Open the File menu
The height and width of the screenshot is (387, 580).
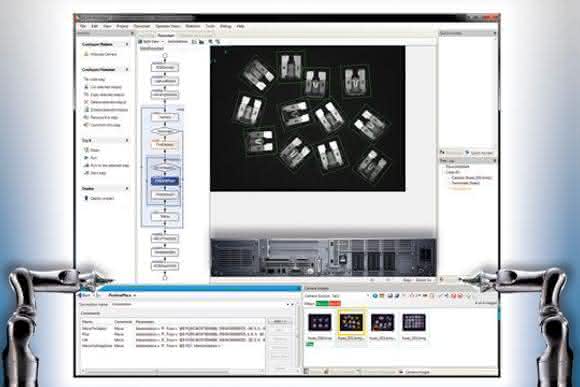coord(83,26)
